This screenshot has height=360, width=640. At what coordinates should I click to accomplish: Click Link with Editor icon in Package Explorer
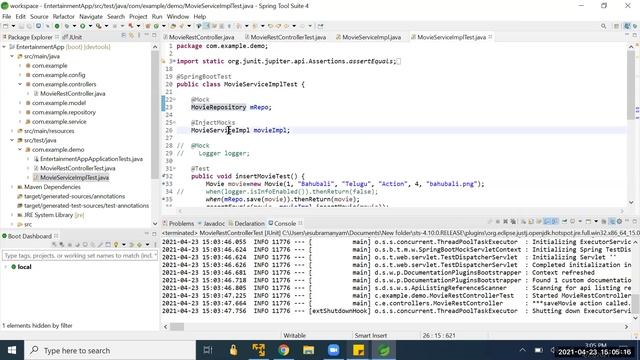point(131,36)
